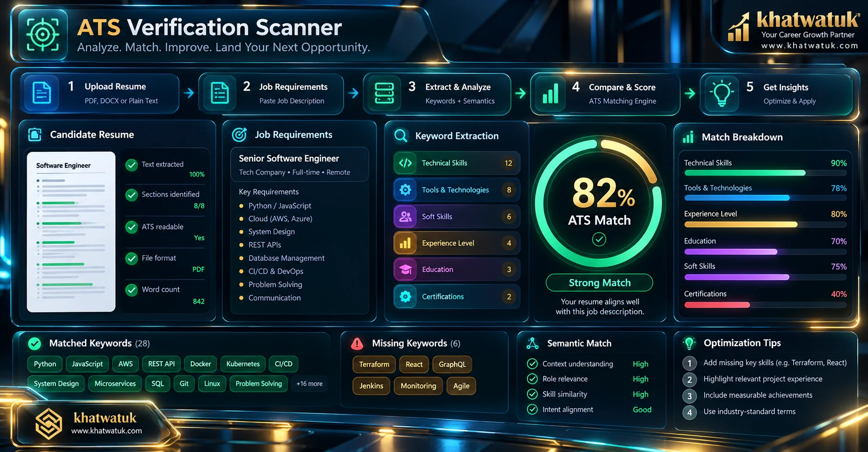Click the Context understanding checkmark
The height and width of the screenshot is (452, 868).
tap(532, 364)
